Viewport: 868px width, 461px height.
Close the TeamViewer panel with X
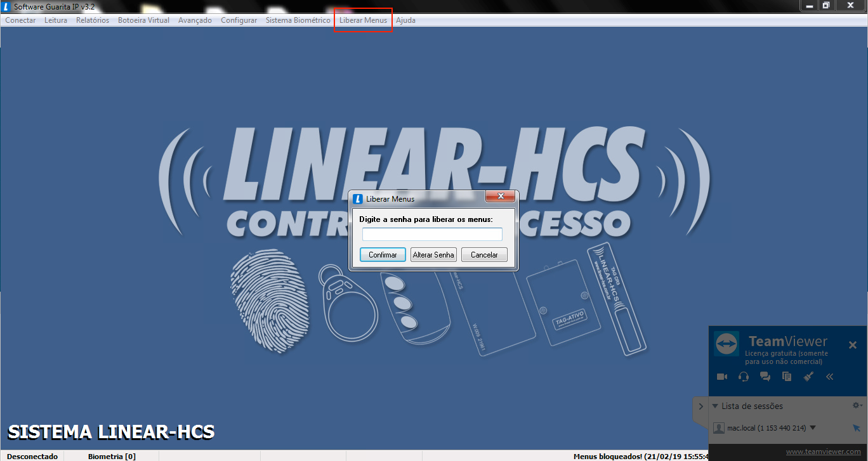tap(853, 345)
